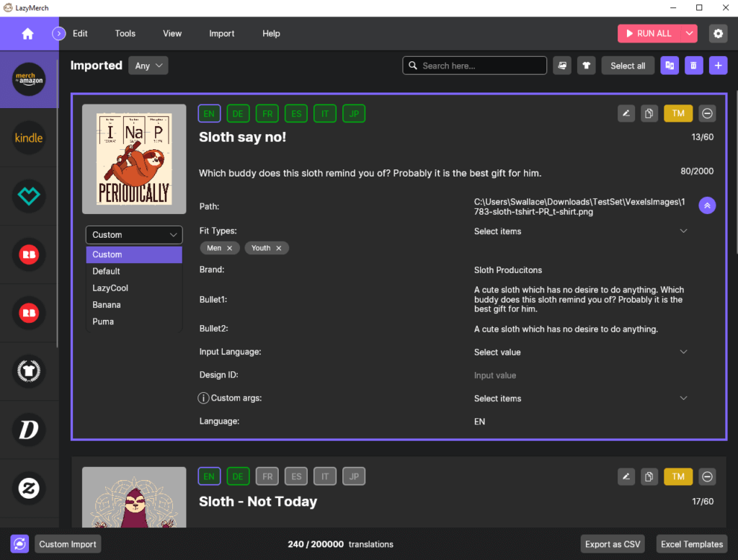The width and height of the screenshot is (738, 560).
Task: Collapse listing details with purple chevron button
Action: coord(707,205)
